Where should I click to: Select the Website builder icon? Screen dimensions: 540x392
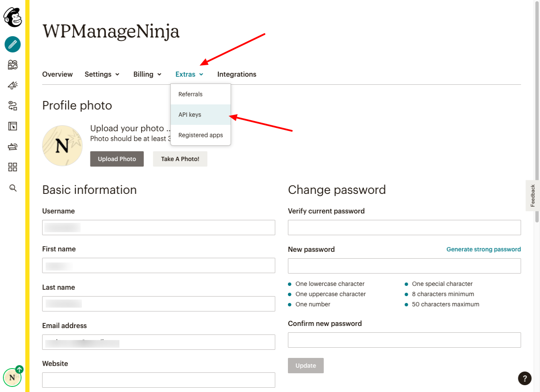(x=12, y=126)
